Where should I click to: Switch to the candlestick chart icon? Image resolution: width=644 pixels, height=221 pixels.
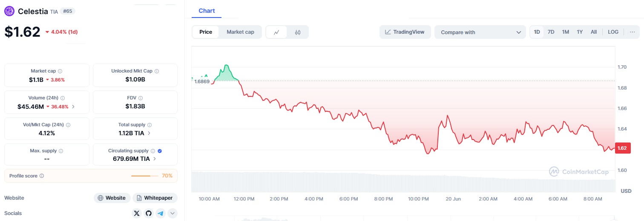coord(298,32)
